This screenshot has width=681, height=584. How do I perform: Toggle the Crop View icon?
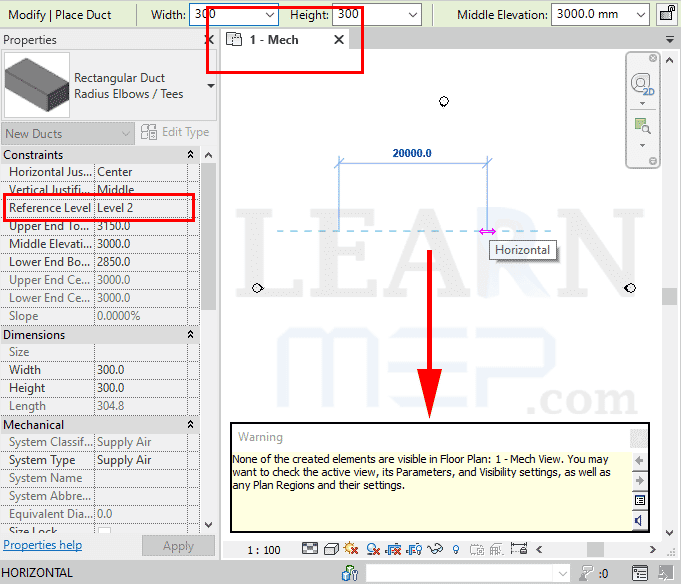click(393, 549)
